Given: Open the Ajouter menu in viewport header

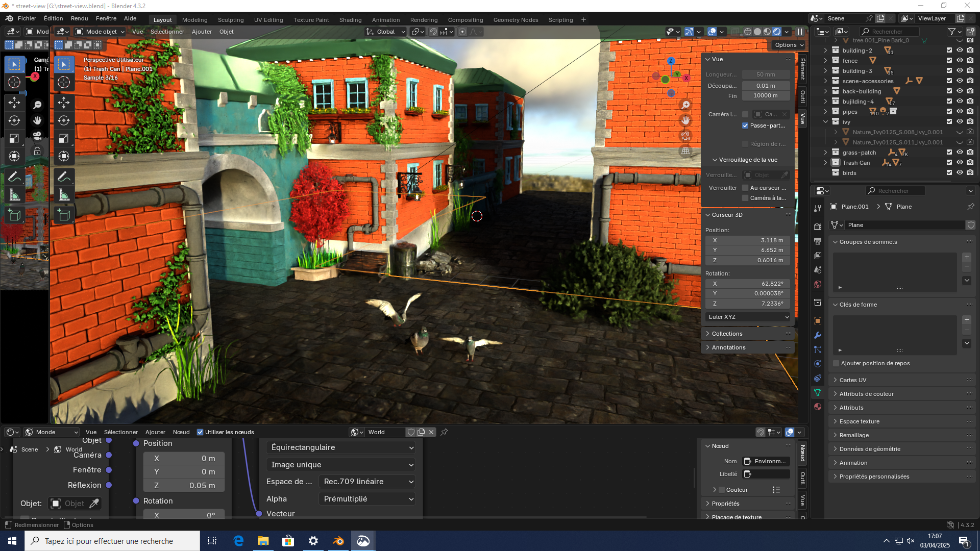Looking at the screenshot, I should click(x=202, y=32).
